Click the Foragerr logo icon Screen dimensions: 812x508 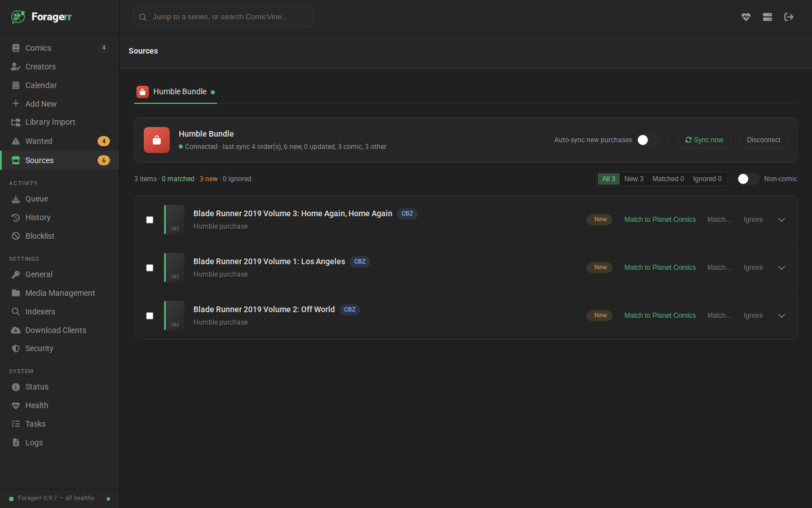tap(18, 17)
